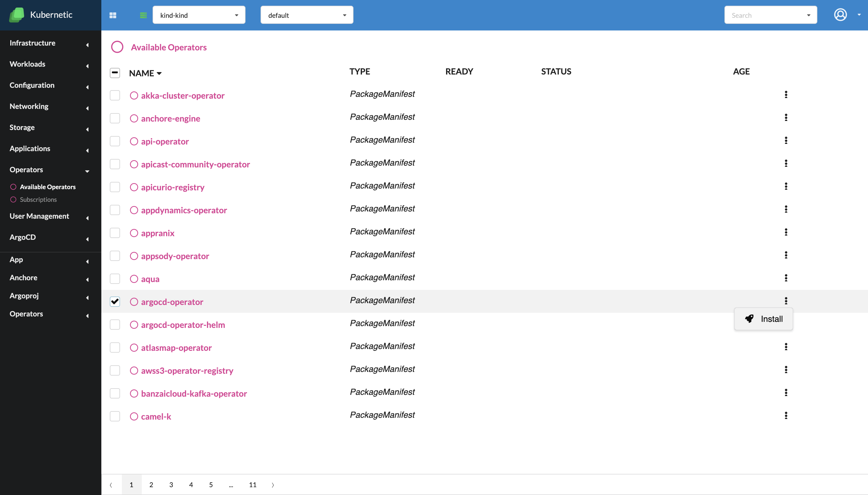Go to page 2
This screenshot has height=495, width=868.
[x=151, y=485]
